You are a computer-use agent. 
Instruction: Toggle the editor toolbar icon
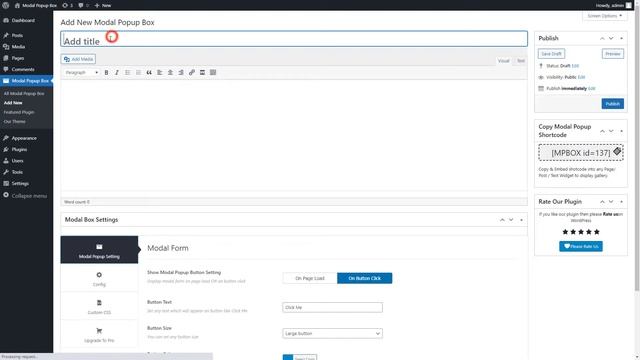tap(213, 72)
